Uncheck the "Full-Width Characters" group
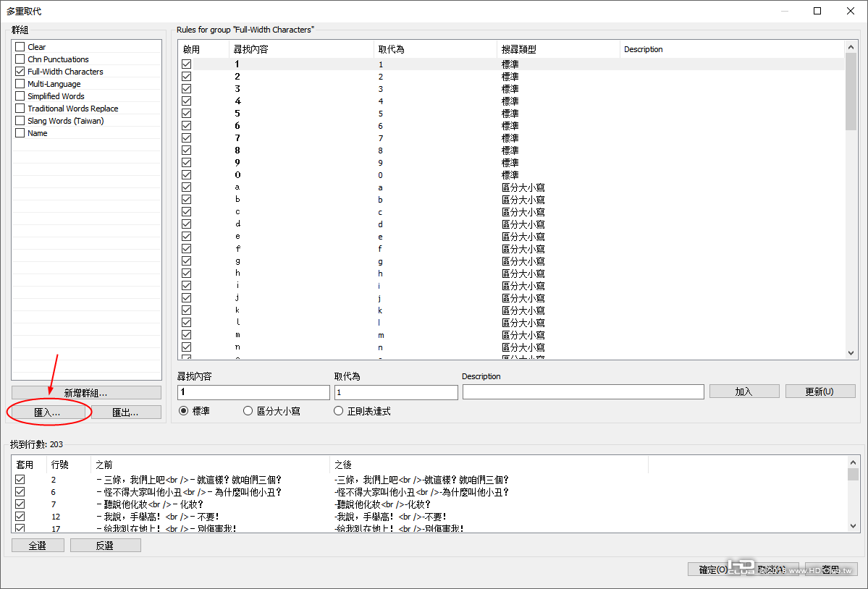Screen dimensions: 868x589 point(20,71)
